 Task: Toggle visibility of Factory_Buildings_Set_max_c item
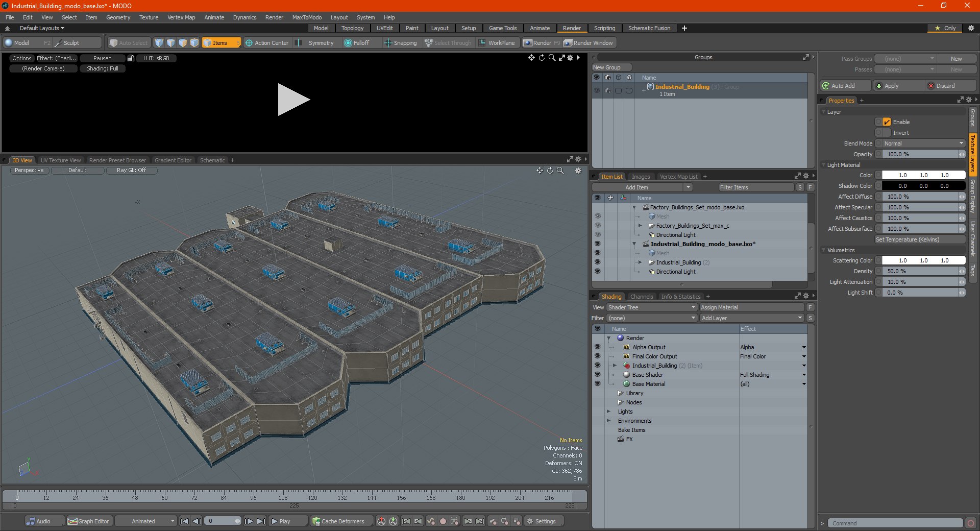pyautogui.click(x=597, y=225)
